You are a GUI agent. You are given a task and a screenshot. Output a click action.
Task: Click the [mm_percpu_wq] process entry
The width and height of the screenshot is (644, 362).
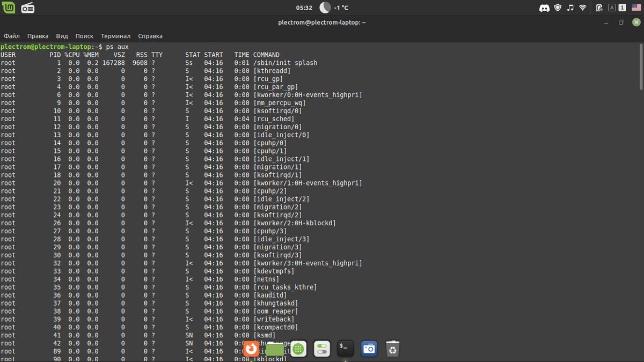coord(280,103)
